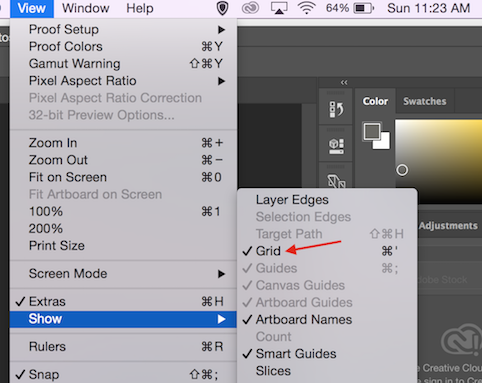Viewport: 482px width, 383px height.
Task: Click the battery status icon
Action: 364,8
